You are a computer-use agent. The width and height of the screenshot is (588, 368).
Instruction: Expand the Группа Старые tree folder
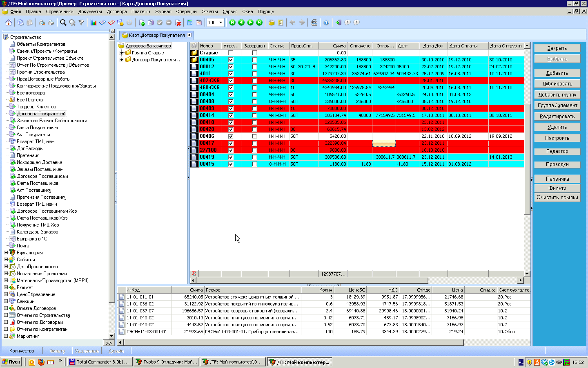[x=121, y=53]
